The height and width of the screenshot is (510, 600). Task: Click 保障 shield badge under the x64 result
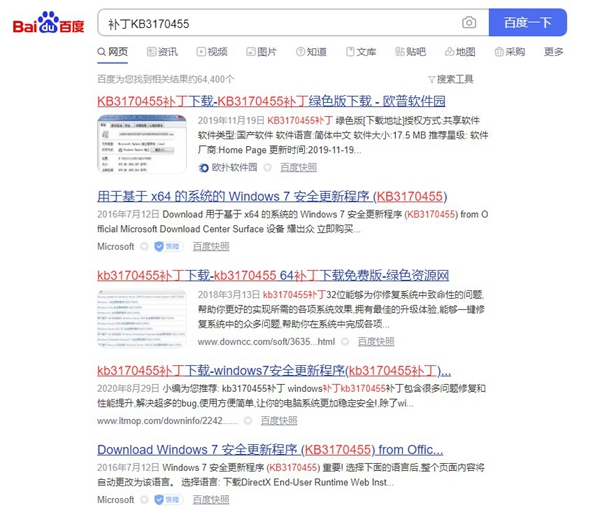click(168, 246)
